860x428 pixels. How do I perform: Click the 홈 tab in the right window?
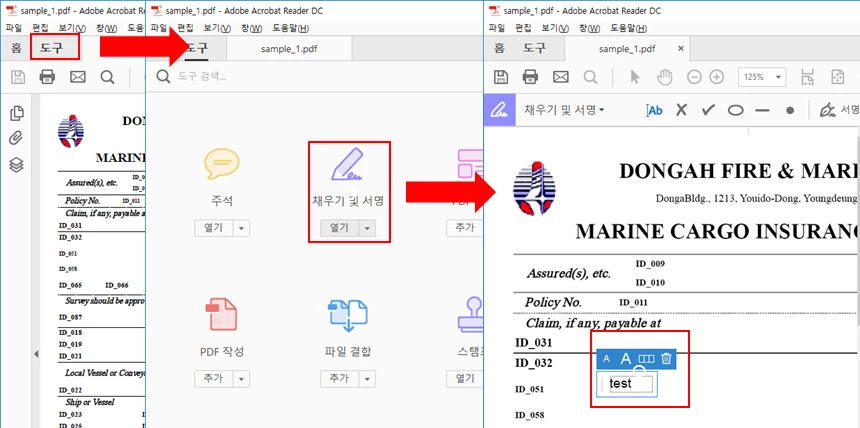pos(499,48)
